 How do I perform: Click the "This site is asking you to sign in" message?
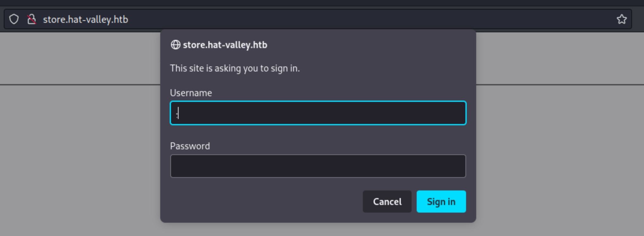(x=235, y=68)
